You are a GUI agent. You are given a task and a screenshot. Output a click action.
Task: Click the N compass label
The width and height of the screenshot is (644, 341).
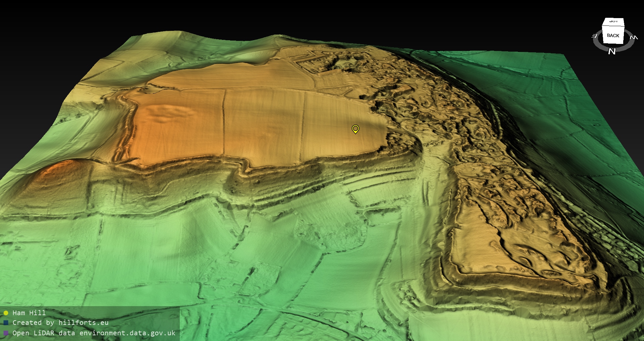(x=612, y=51)
